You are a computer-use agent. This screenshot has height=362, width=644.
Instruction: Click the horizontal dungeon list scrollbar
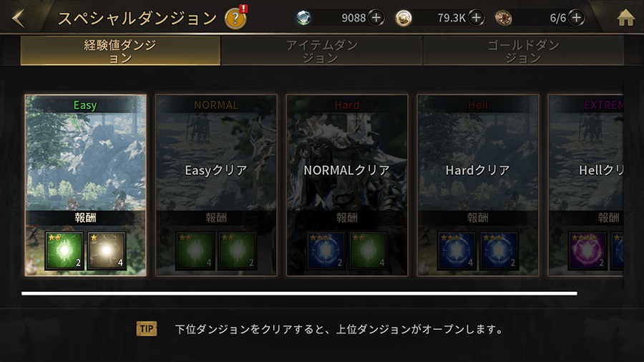tap(299, 293)
